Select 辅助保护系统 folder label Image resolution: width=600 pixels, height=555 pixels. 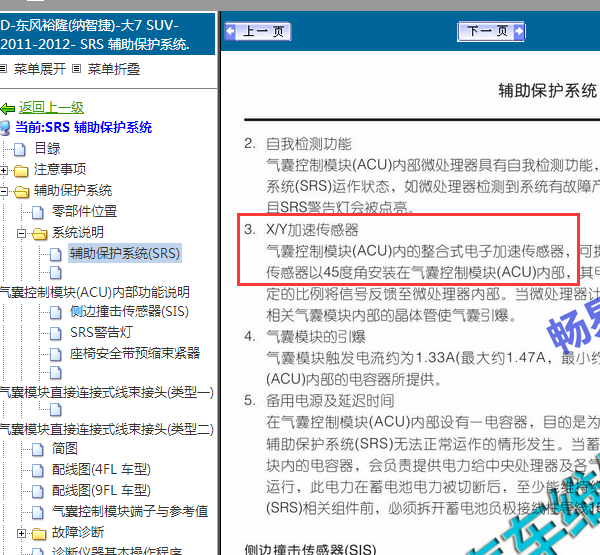73,191
